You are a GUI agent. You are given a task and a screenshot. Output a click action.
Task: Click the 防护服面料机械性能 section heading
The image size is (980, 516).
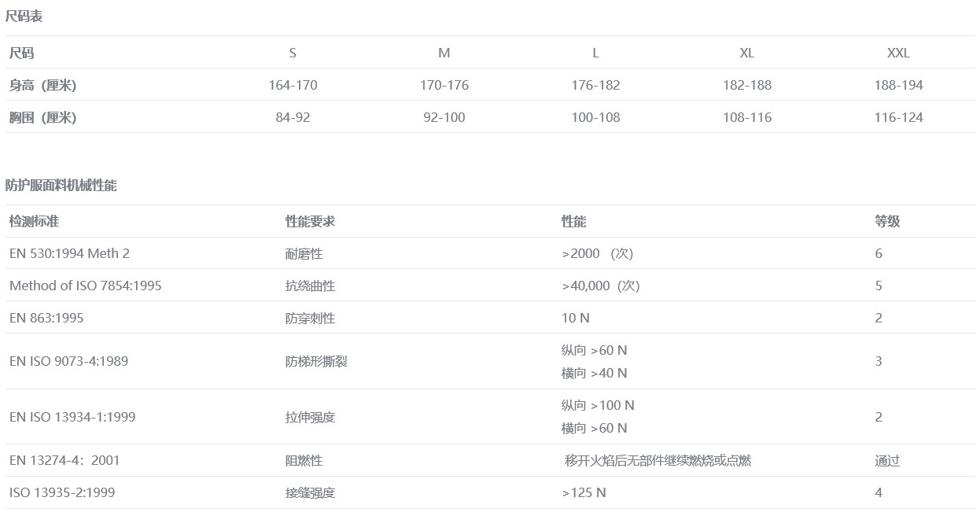[61, 186]
